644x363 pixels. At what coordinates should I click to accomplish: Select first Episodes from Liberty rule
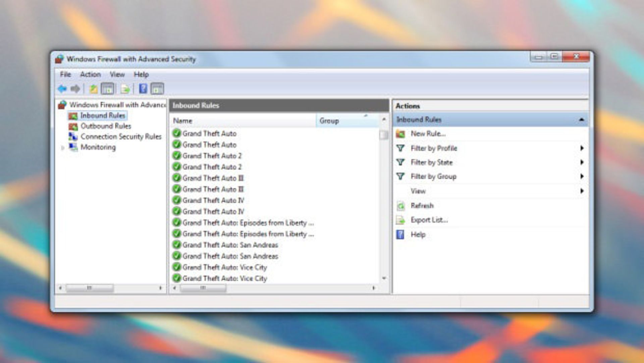click(x=248, y=223)
